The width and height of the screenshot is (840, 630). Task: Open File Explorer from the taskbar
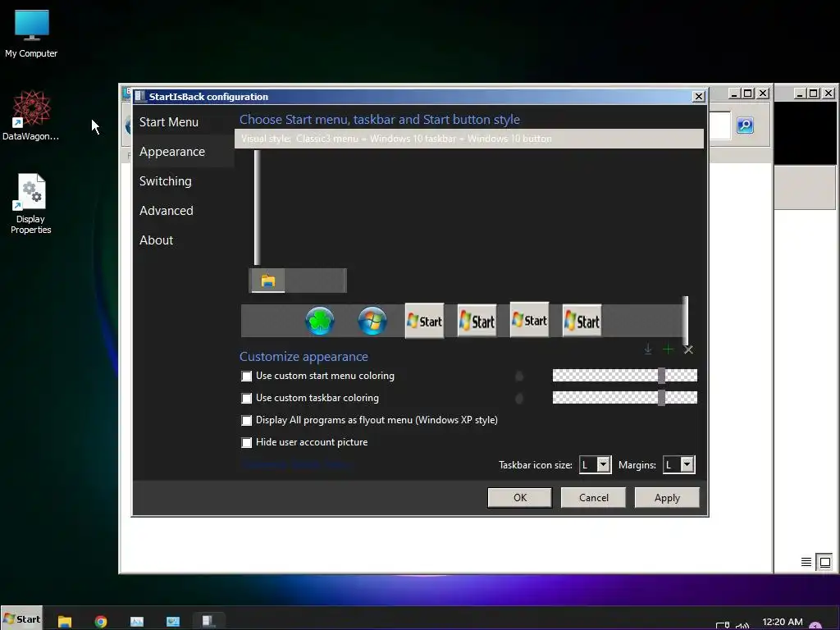click(65, 621)
